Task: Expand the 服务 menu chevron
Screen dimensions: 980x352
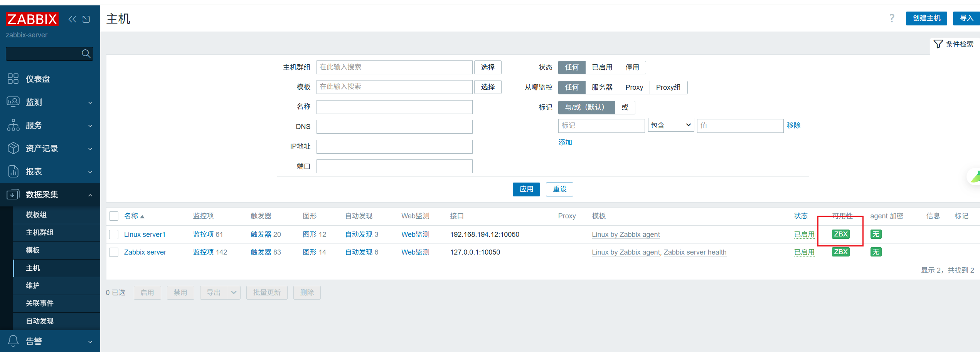Action: pos(90,126)
